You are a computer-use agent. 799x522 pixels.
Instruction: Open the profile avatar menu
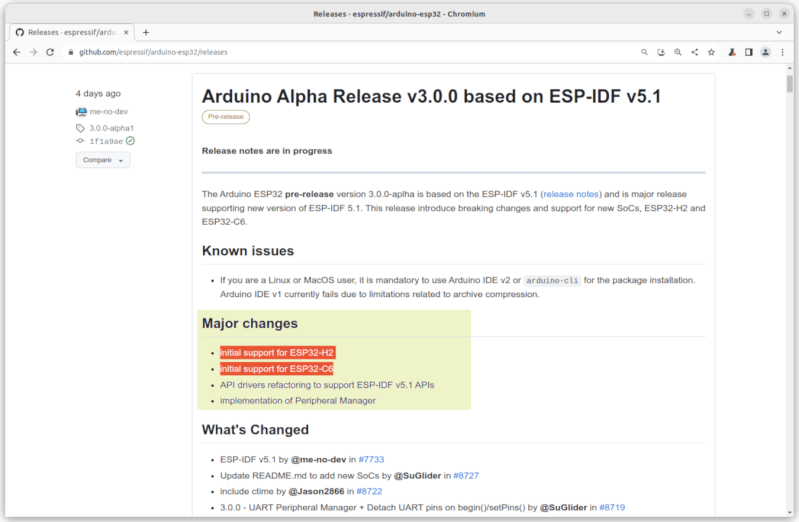765,52
